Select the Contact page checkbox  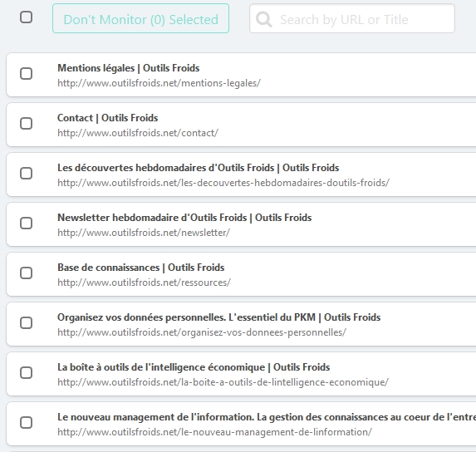click(x=26, y=123)
